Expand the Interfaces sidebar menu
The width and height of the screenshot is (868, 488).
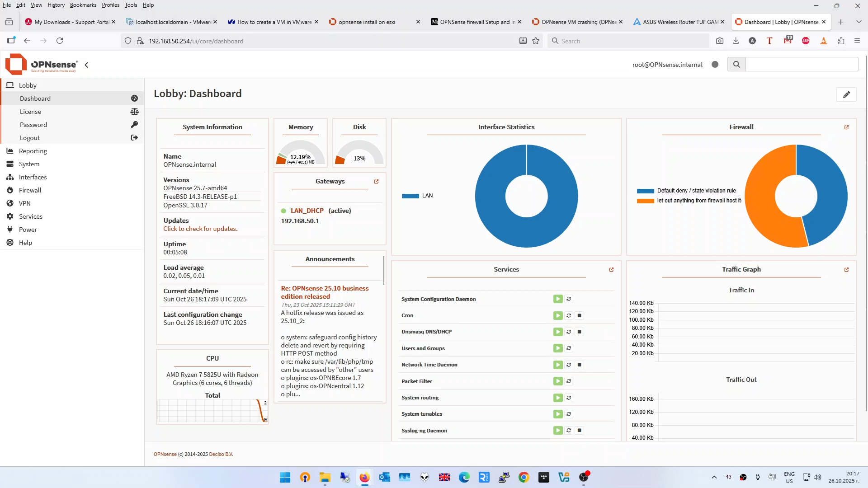(33, 177)
